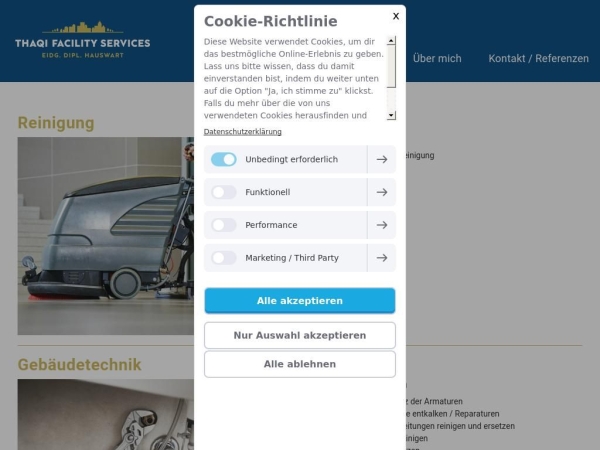Image resolution: width=600 pixels, height=450 pixels.
Task: Click the floor cleaning machine image
Action: [106, 236]
